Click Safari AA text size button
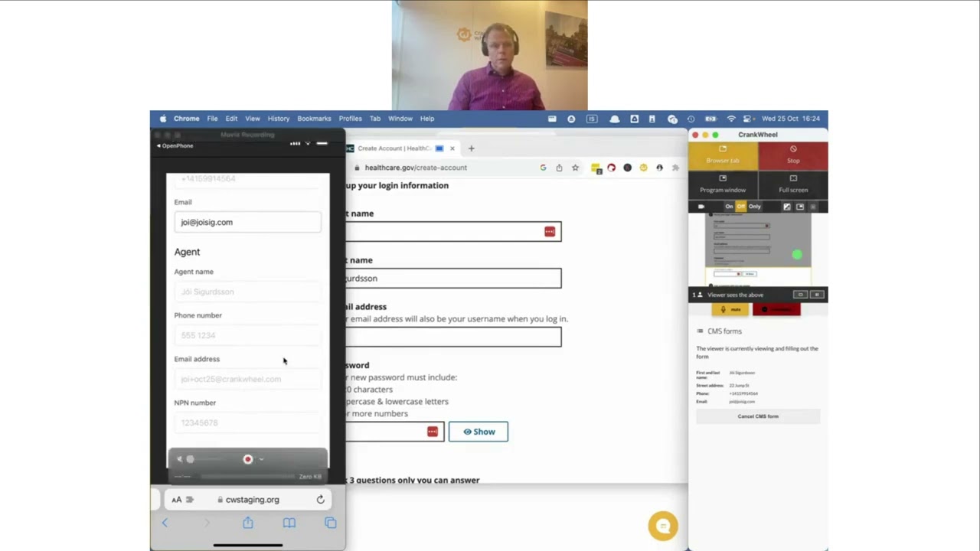The image size is (980, 551). 177,500
